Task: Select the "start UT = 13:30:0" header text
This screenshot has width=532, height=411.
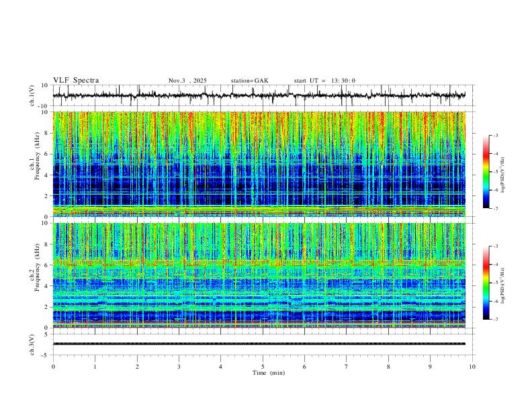Action: [324, 81]
